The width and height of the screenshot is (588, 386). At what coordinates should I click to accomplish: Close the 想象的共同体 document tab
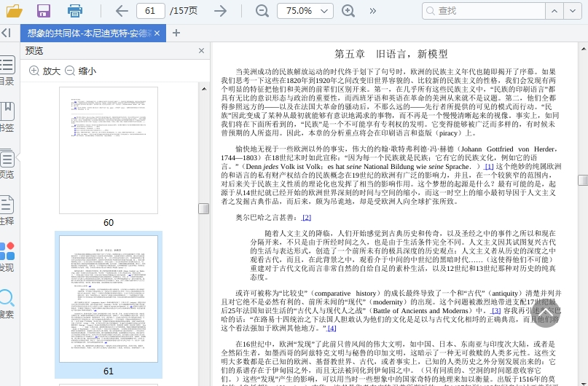157,34
